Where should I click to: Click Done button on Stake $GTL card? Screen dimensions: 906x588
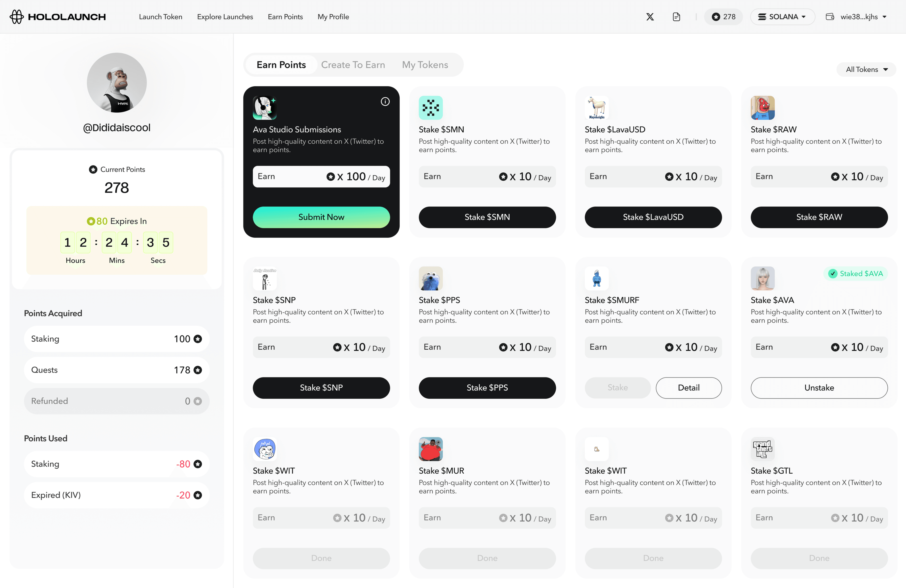(819, 558)
